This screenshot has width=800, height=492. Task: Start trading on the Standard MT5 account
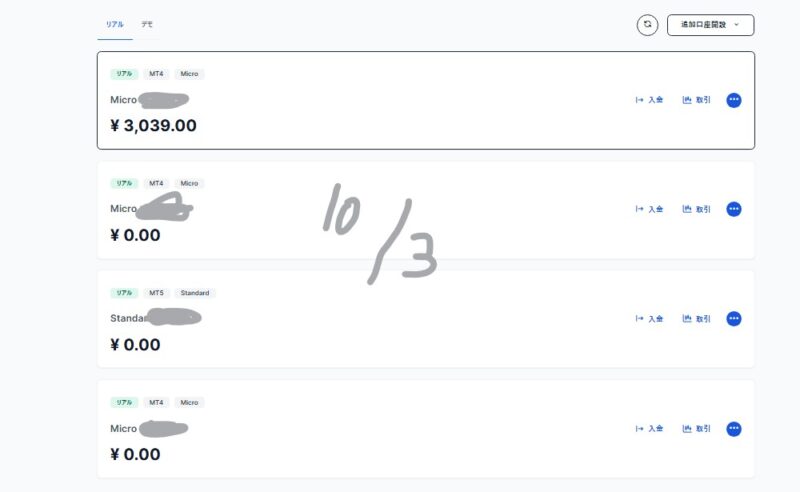697,319
